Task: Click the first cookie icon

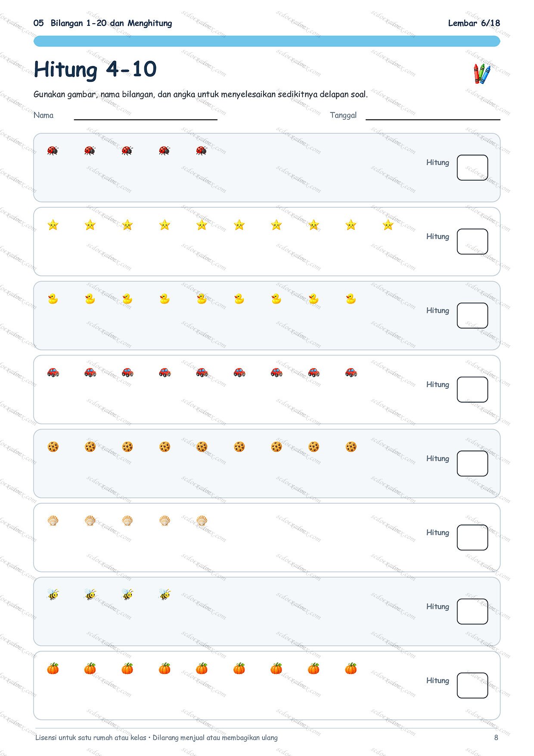Action: [53, 447]
